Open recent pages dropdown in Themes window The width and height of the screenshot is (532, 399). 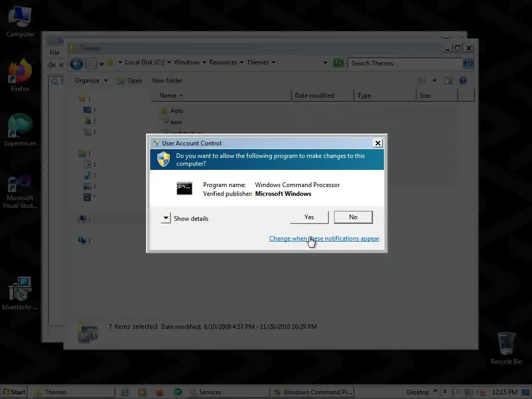[x=101, y=64]
